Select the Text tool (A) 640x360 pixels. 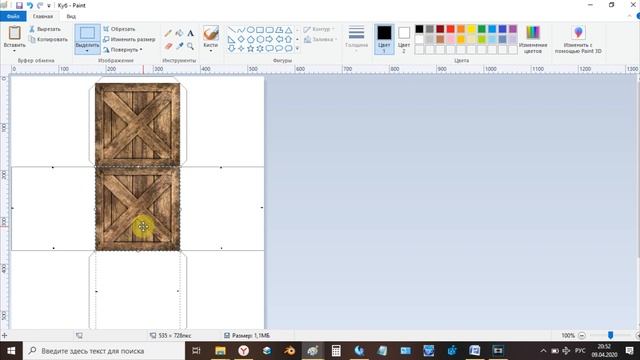190,33
